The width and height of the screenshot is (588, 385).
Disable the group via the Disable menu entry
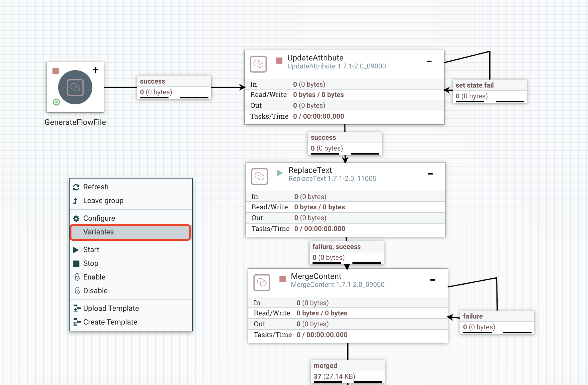point(95,291)
